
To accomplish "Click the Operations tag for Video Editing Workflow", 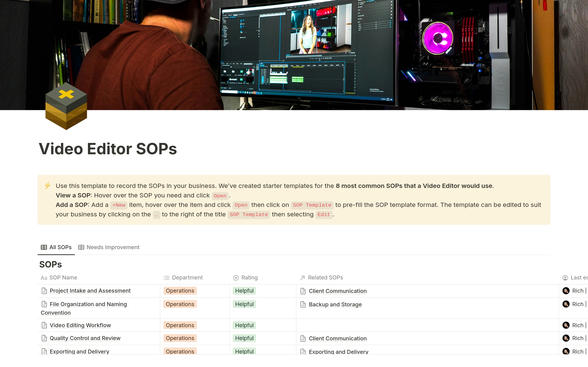I will click(180, 325).
